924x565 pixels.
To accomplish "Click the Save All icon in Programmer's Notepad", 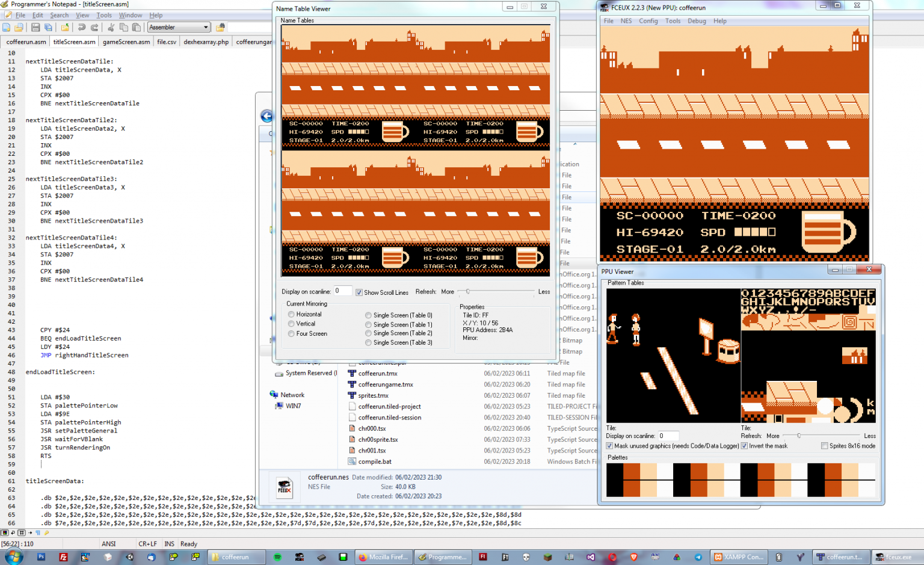I will click(48, 27).
